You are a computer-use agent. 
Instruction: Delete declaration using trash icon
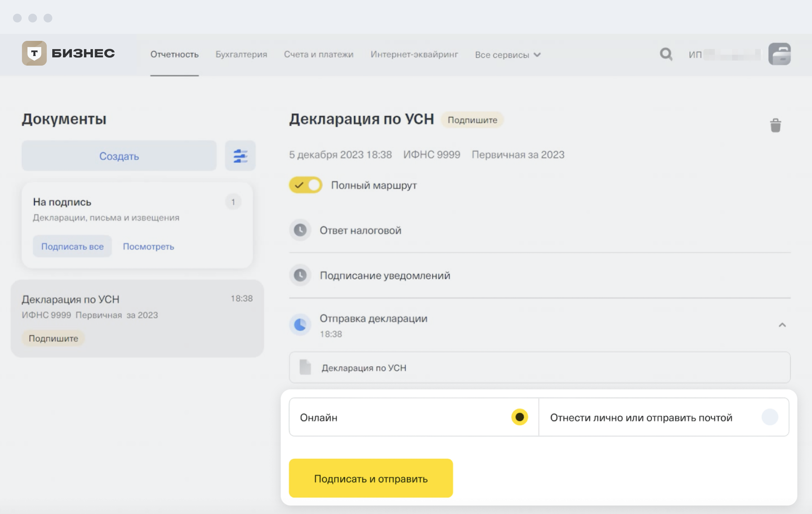pyautogui.click(x=775, y=126)
